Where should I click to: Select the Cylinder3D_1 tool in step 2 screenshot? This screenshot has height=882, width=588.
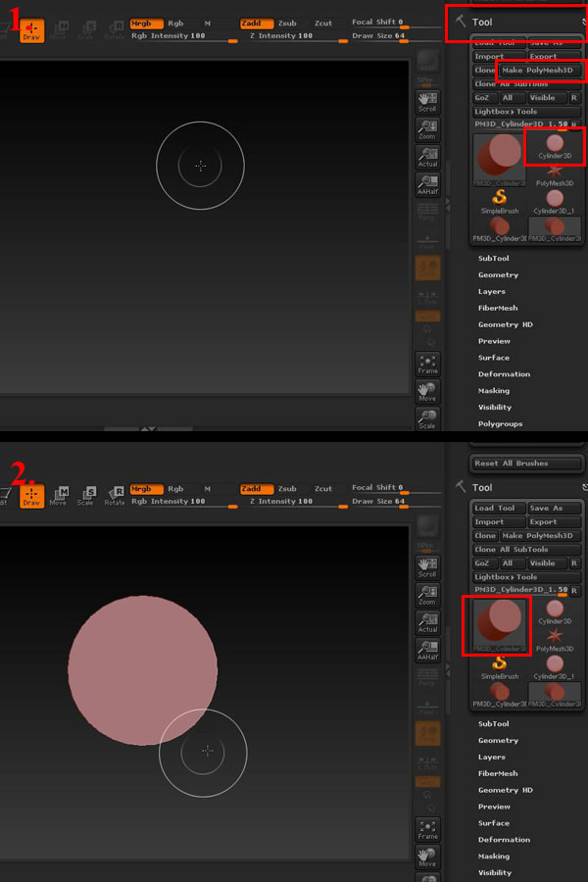point(555,667)
